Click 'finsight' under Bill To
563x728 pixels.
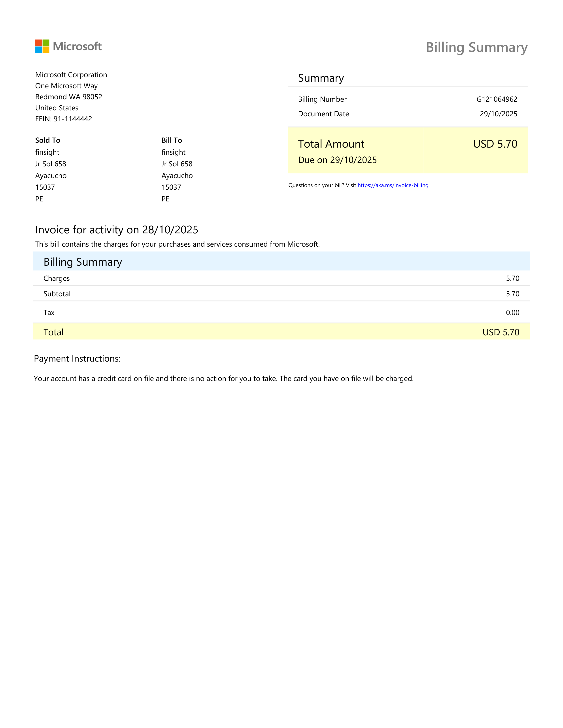[x=174, y=152]
